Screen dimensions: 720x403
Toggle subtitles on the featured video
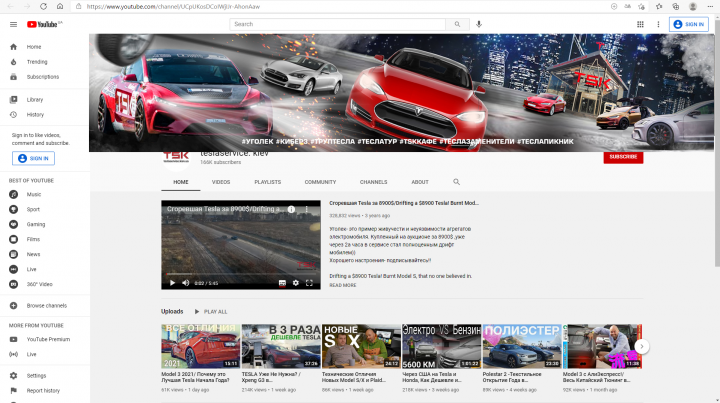tap(282, 283)
